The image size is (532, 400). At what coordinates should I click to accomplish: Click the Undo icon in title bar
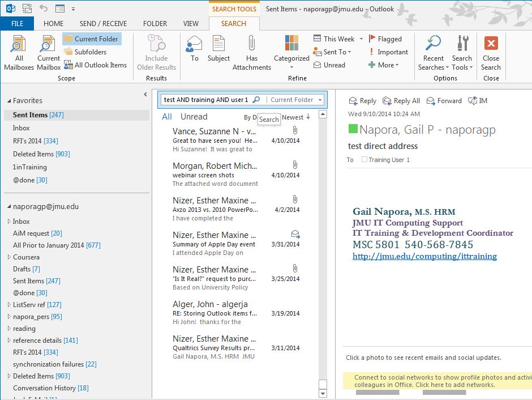(44, 8)
